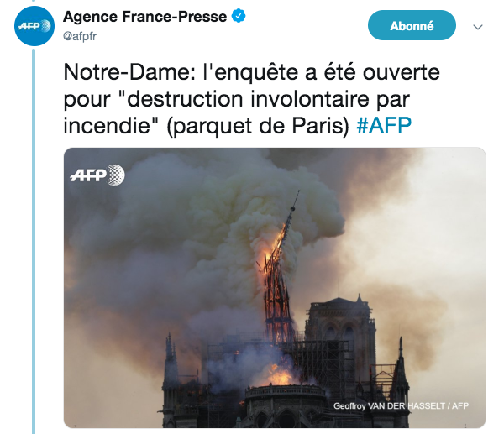This screenshot has height=434, width=504.
Task: Click "(parquet de Paris)" in tweet text
Action: click(258, 126)
